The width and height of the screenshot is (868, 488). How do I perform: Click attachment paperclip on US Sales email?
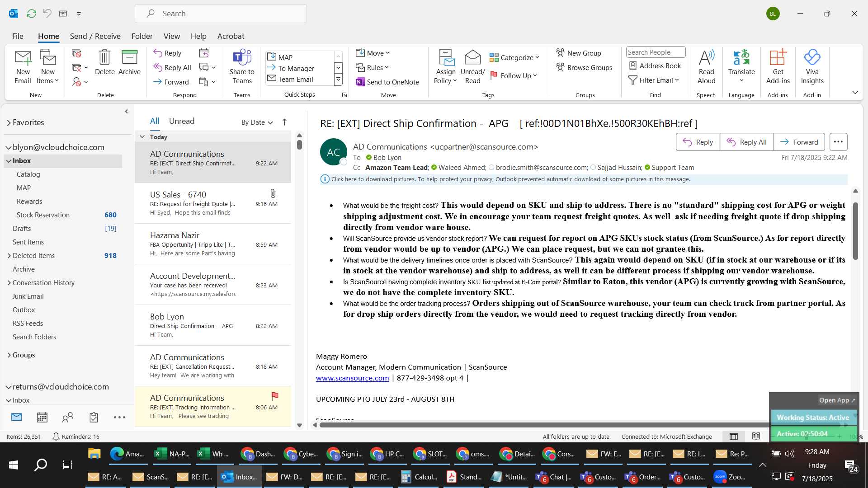click(x=273, y=194)
